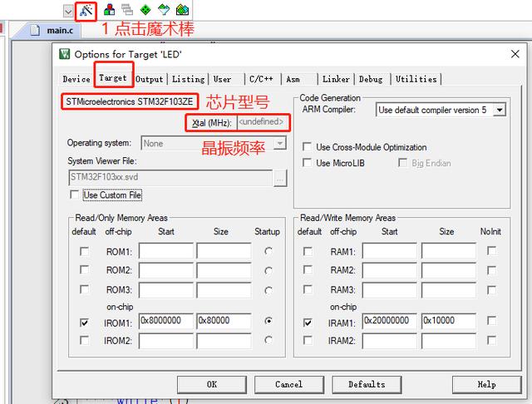Click the System Viewer File browse button

[x=280, y=179]
